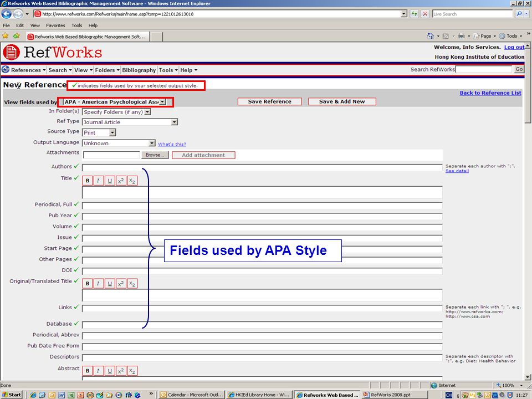Switch to HKIEd Library Home taskbar window
The width and height of the screenshot is (532, 399).
259,395
